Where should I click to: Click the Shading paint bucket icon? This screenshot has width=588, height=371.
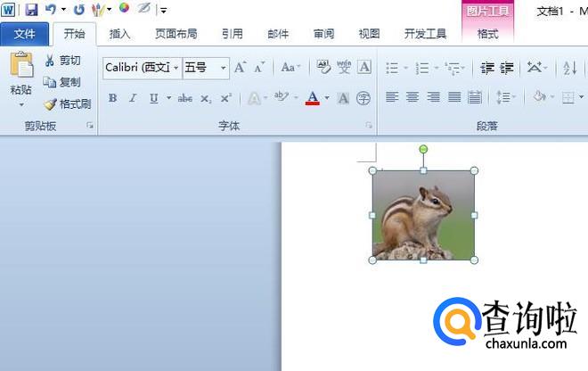540,97
